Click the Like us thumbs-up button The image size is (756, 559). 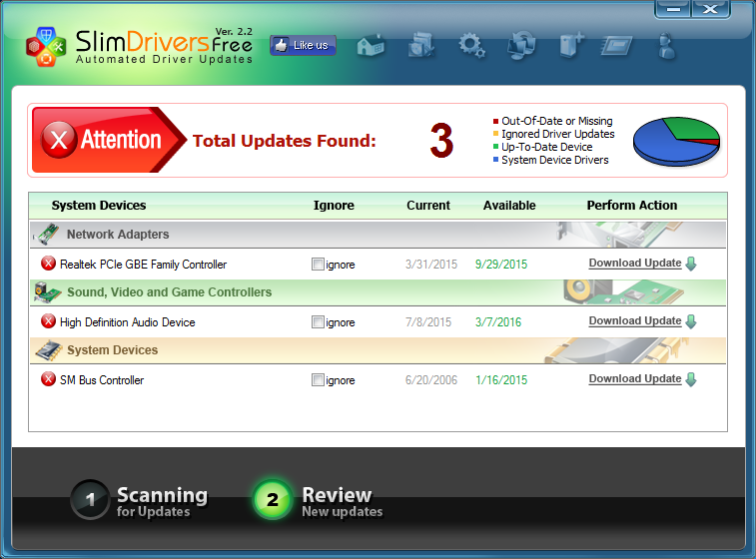click(303, 45)
